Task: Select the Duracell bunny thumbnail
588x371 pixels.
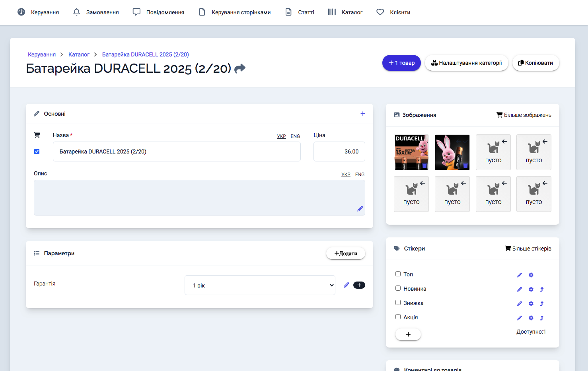Action: 452,152
